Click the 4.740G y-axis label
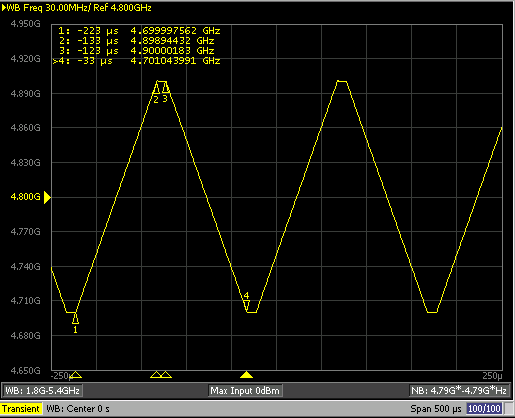 pos(25,267)
